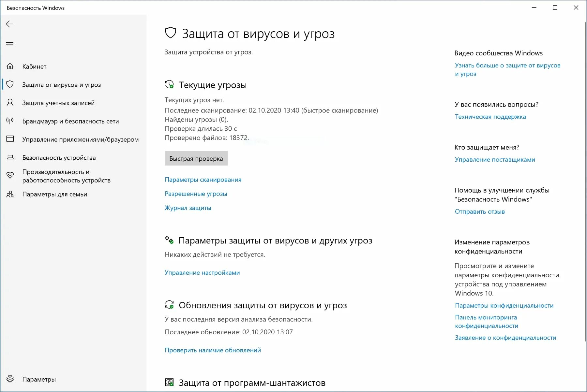
Task: Open Панель мониторинга конфиденциальности link
Action: point(486,321)
